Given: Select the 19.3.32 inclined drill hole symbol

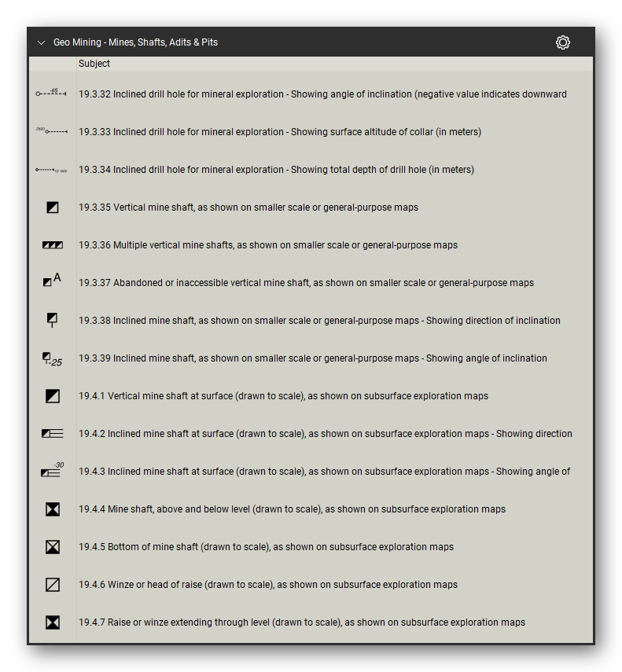Looking at the screenshot, I should tap(51, 93).
